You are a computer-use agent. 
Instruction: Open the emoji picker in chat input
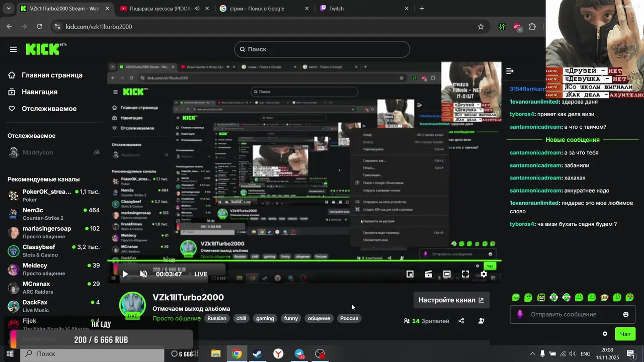point(626,314)
